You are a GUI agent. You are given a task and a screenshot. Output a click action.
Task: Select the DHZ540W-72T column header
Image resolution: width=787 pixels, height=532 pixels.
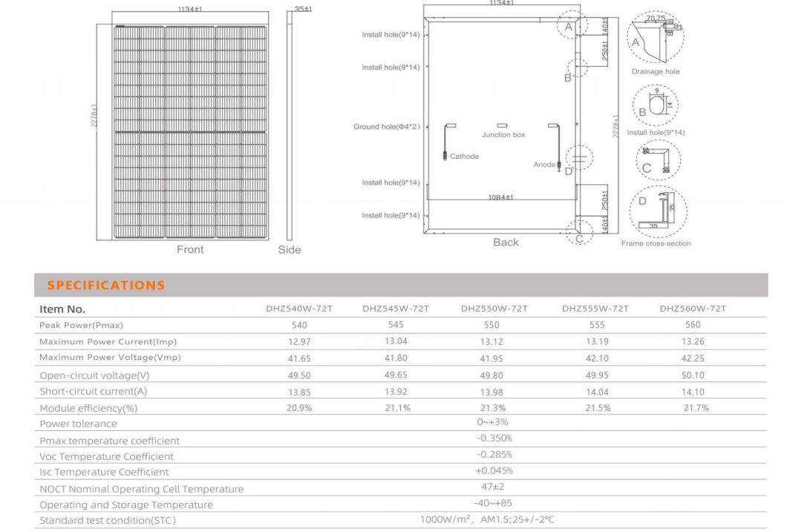(x=298, y=309)
